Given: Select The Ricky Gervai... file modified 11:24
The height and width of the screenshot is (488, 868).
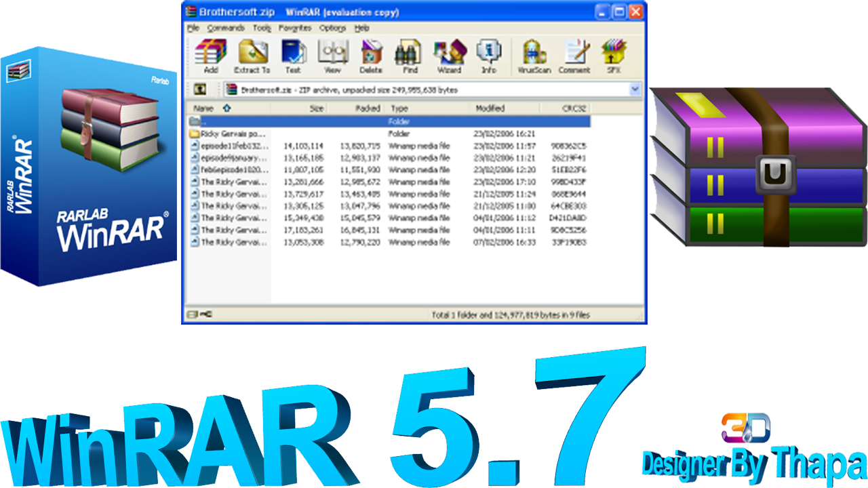Looking at the screenshot, I should [x=235, y=194].
